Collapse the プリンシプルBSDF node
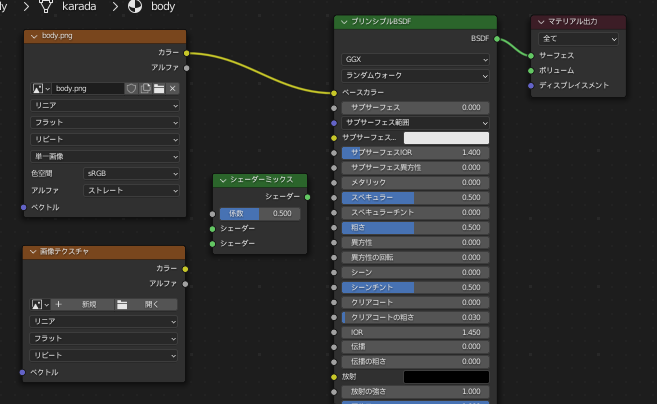This screenshot has width=657, height=404. point(344,22)
